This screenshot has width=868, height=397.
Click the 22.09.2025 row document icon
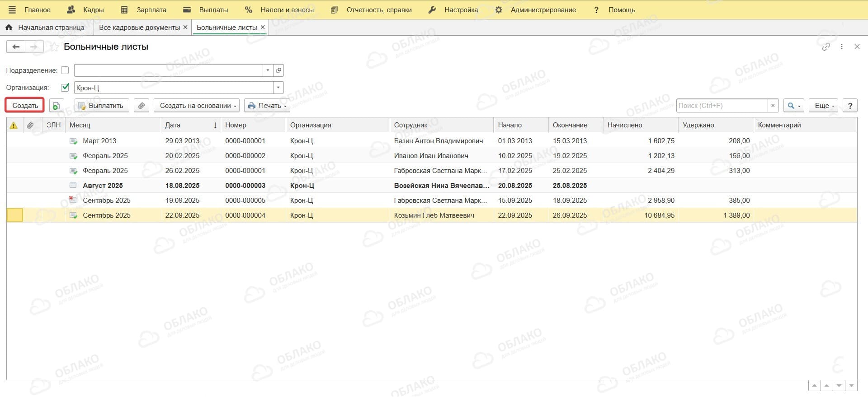pos(73,215)
